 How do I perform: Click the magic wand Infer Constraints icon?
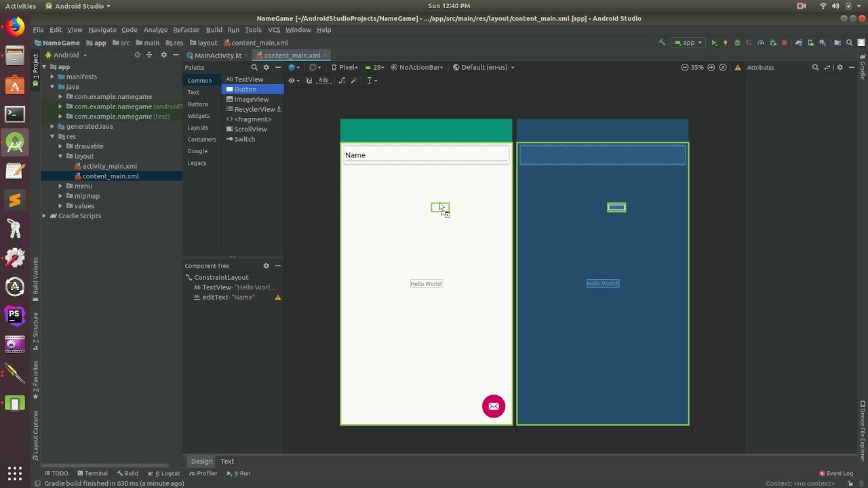[353, 81]
